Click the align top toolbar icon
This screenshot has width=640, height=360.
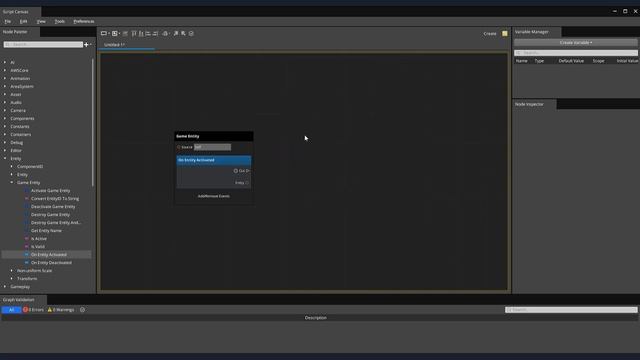[x=133, y=33]
